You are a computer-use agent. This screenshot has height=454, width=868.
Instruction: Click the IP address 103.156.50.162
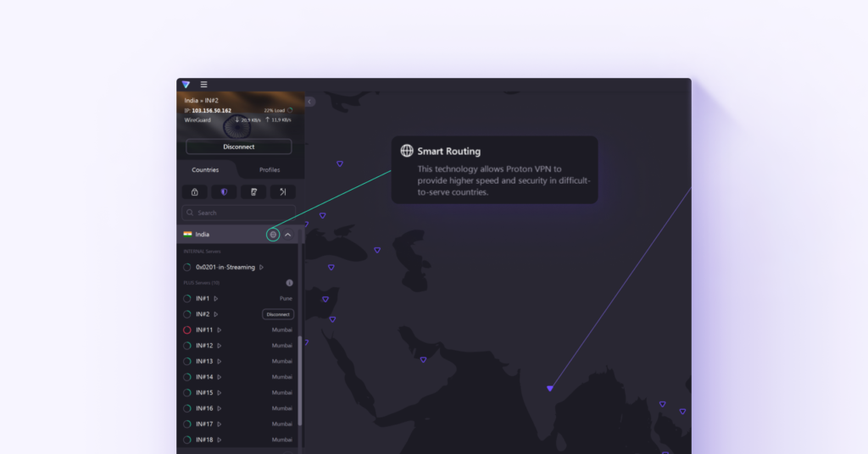[211, 111]
